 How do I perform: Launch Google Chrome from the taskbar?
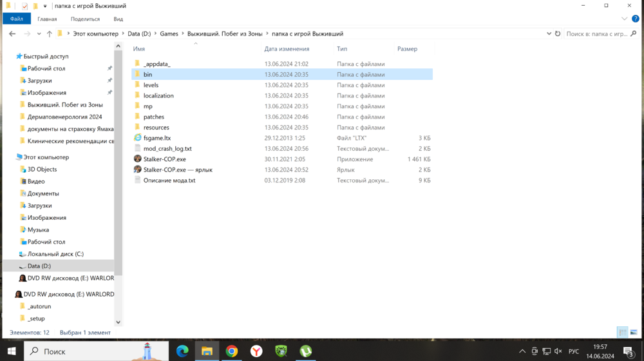[x=232, y=351]
